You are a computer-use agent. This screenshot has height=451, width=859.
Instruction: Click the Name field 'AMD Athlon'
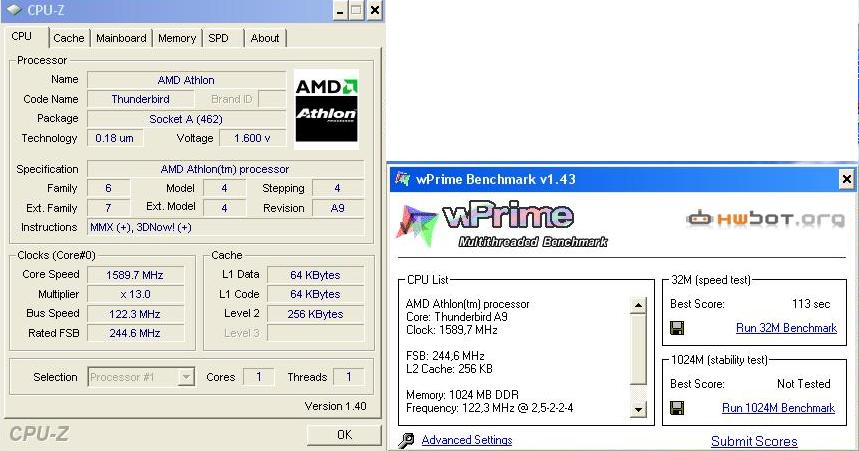click(x=186, y=80)
